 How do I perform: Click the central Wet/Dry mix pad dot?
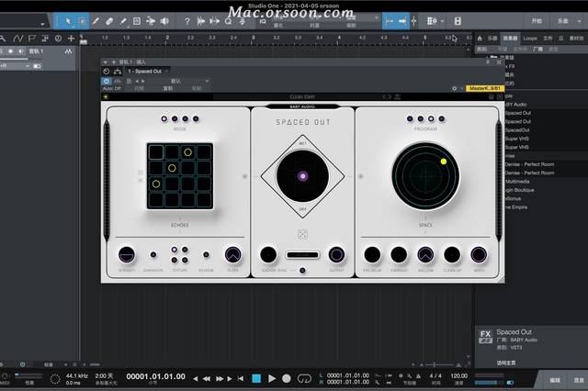pos(302,176)
